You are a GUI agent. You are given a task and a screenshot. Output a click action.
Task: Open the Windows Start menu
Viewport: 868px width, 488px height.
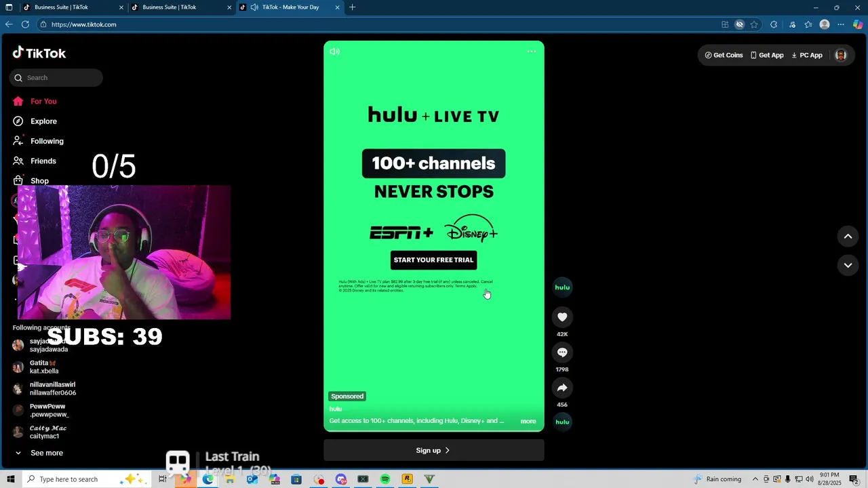point(10,479)
